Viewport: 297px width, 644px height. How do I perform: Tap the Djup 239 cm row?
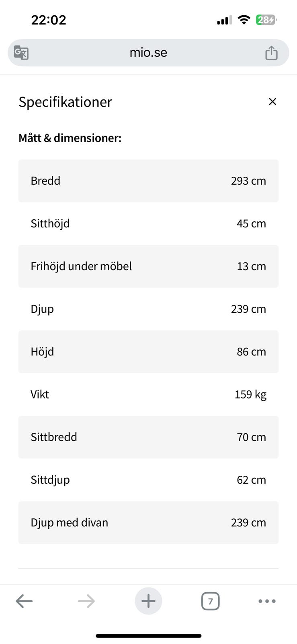pos(148,309)
